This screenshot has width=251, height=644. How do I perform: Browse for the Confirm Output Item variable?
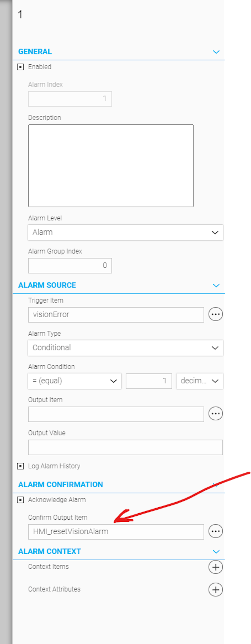pyautogui.click(x=215, y=531)
